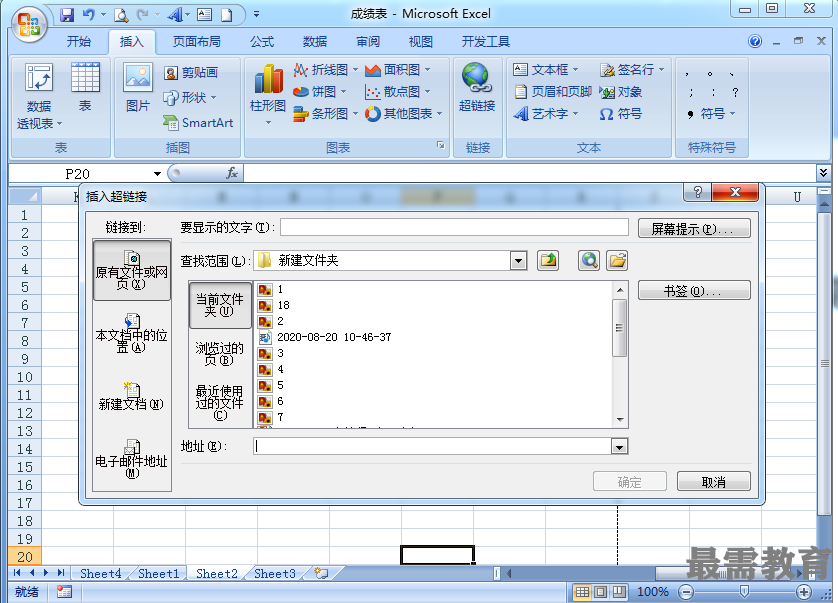Undo the last action in toolbar
Image resolution: width=838 pixels, height=603 pixels.
click(x=89, y=14)
